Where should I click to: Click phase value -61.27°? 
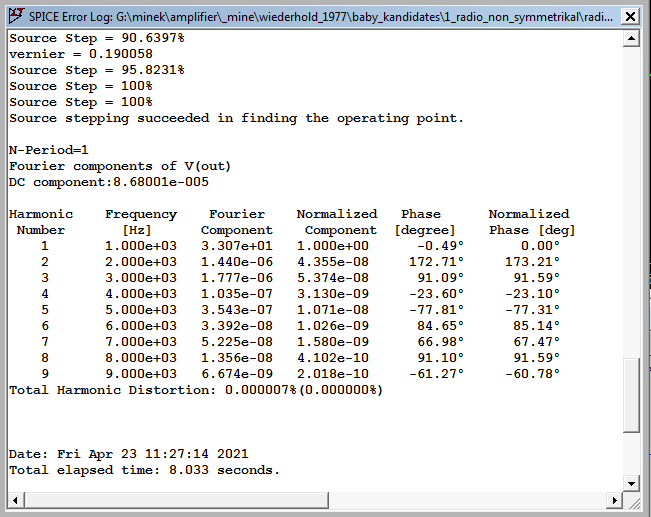(436, 374)
